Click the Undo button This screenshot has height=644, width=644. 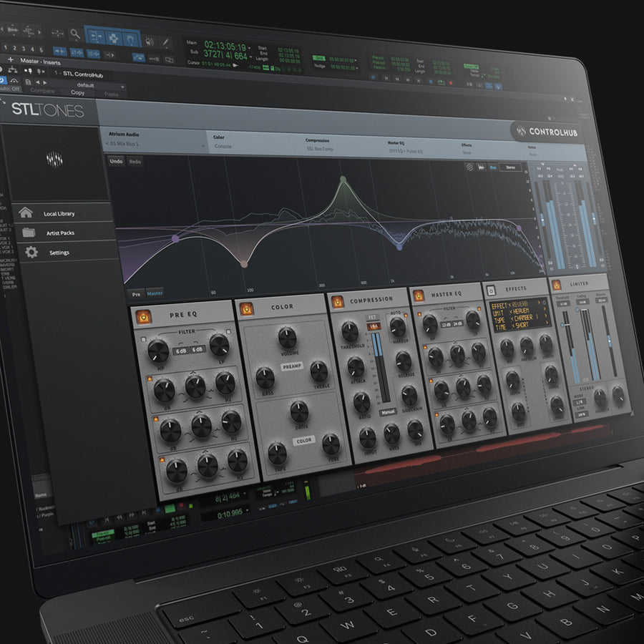(116, 161)
